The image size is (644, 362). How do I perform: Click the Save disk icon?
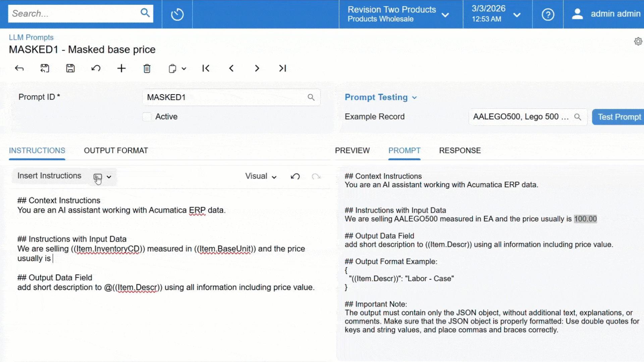(70, 68)
